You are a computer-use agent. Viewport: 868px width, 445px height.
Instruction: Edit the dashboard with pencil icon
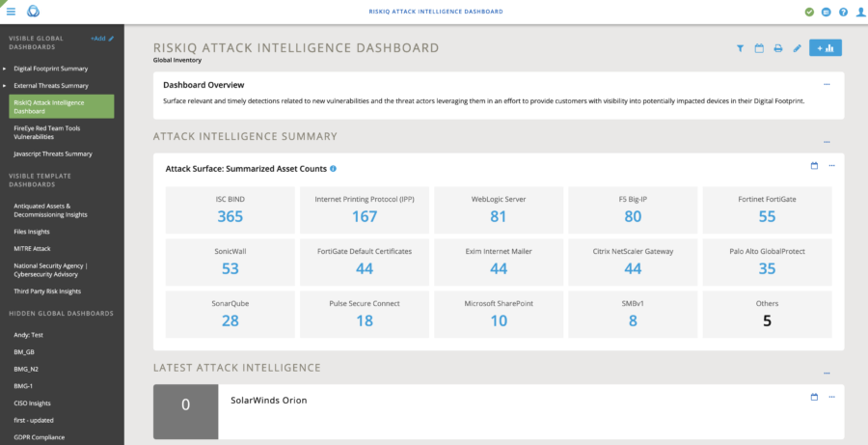point(798,48)
